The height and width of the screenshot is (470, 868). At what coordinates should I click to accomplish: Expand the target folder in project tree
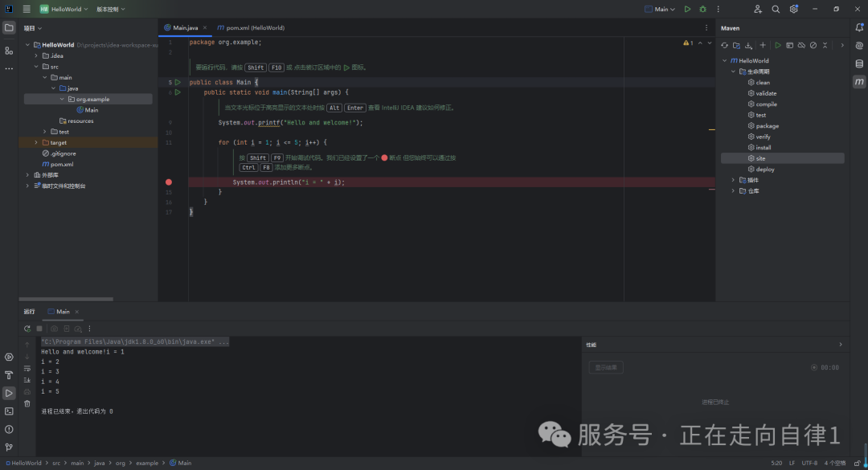click(x=36, y=142)
